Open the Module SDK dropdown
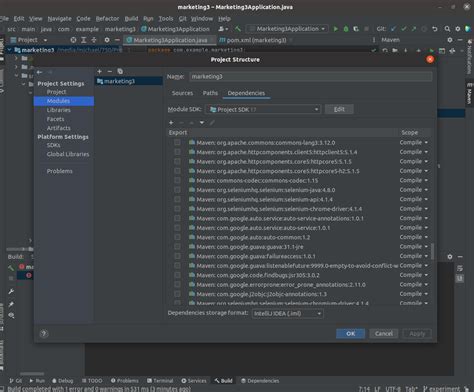This screenshot has width=474, height=392. coord(263,109)
